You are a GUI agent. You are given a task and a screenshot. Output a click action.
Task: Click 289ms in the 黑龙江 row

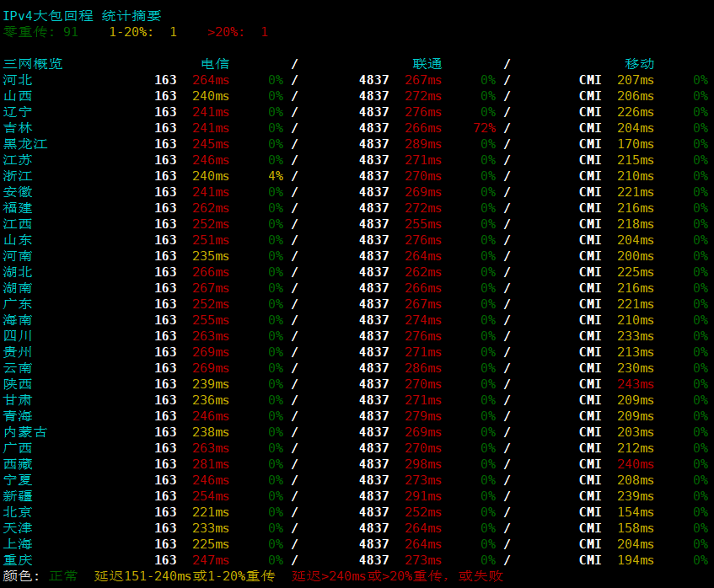[x=423, y=144]
